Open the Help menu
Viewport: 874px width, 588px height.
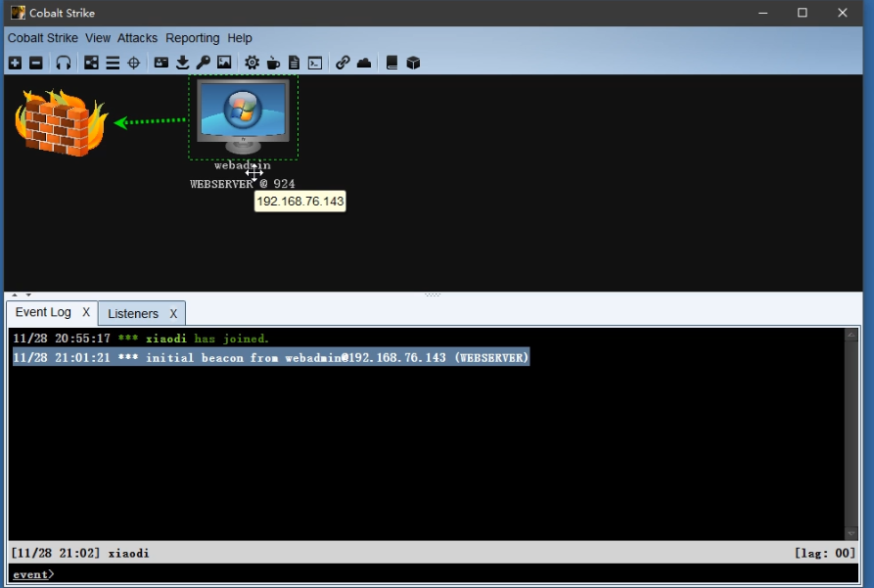click(x=240, y=38)
